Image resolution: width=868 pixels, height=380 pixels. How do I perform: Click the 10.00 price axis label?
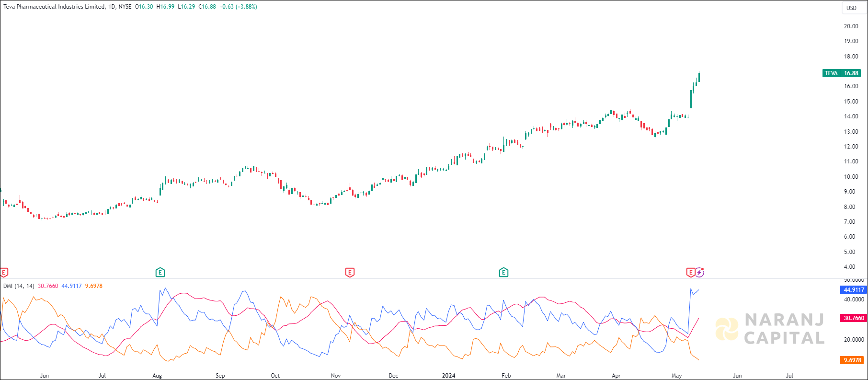pos(851,177)
